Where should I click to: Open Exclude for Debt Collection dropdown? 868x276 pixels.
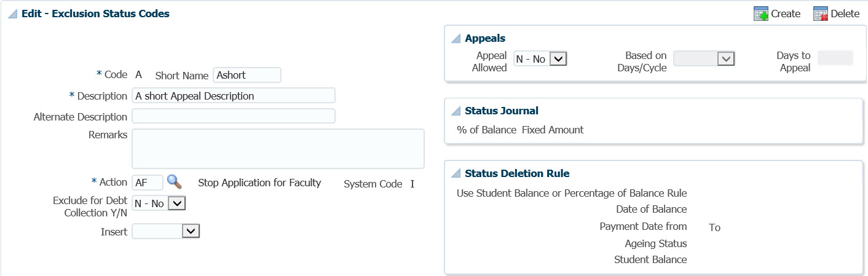pyautogui.click(x=159, y=203)
